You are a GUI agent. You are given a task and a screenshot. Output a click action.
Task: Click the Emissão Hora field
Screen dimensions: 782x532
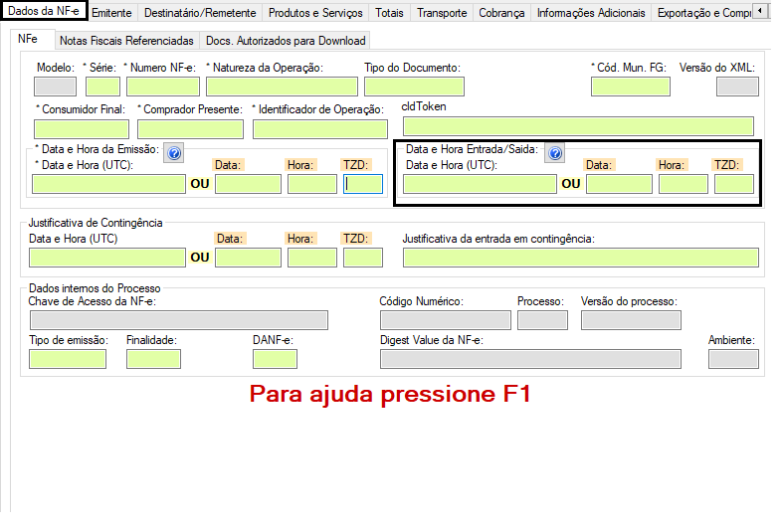tap(312, 184)
